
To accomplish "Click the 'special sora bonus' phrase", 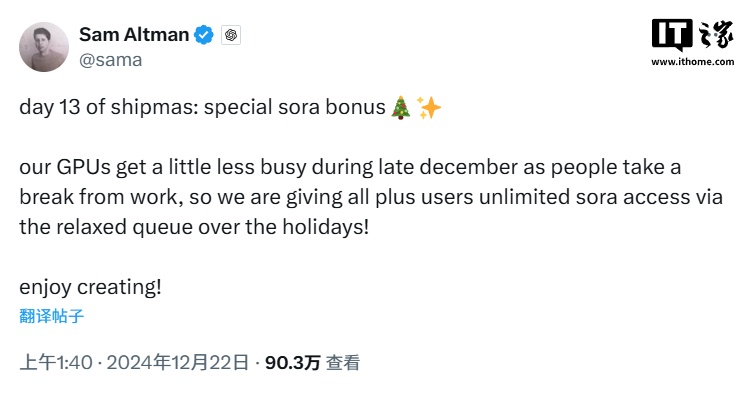I will (x=295, y=107).
